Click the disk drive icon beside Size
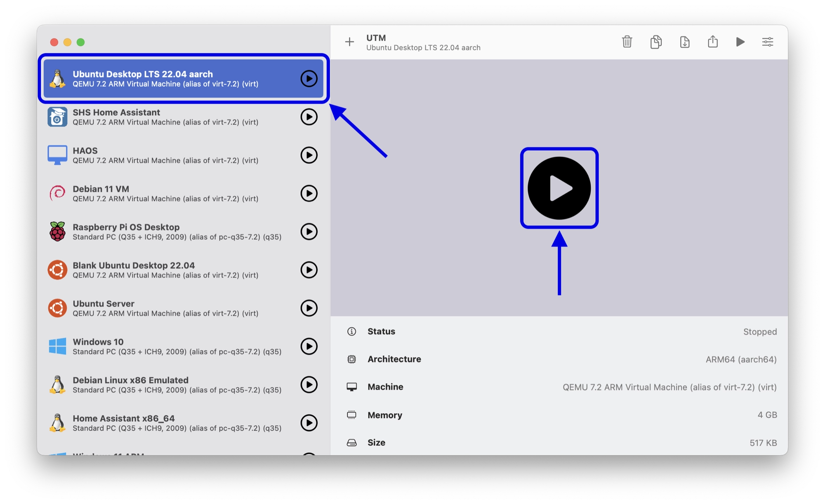 click(x=351, y=443)
